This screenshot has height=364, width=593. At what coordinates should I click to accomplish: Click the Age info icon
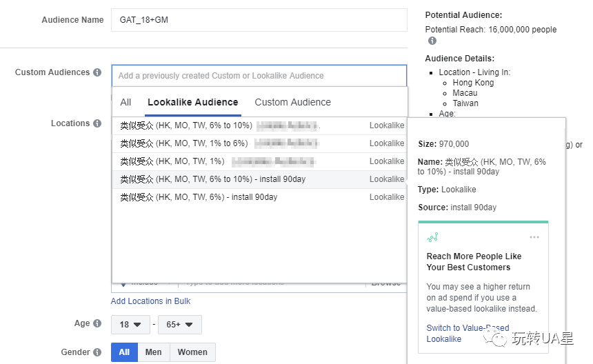[97, 323]
